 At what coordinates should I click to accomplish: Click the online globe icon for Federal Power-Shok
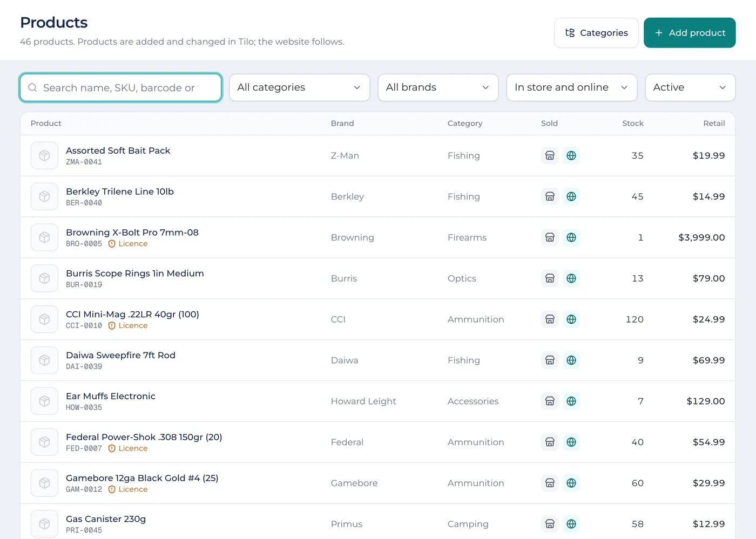pos(571,442)
